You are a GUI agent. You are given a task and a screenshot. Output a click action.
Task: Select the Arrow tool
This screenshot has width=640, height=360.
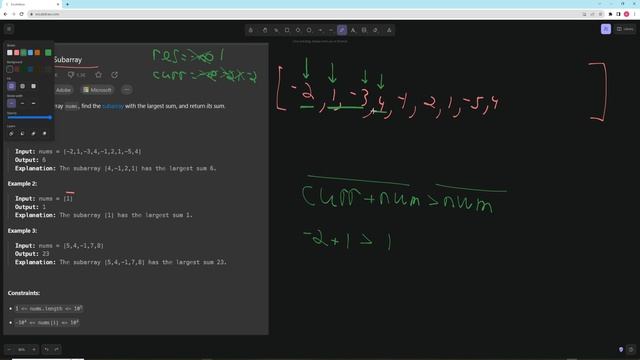pyautogui.click(x=320, y=30)
